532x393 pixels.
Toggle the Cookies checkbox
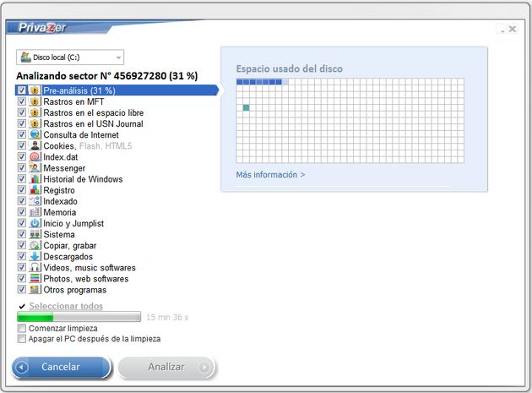click(x=22, y=145)
